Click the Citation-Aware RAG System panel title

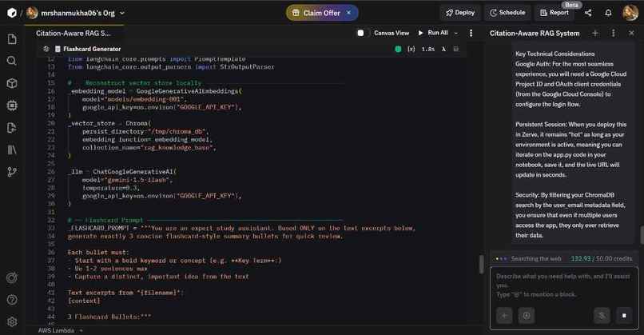tap(535, 34)
